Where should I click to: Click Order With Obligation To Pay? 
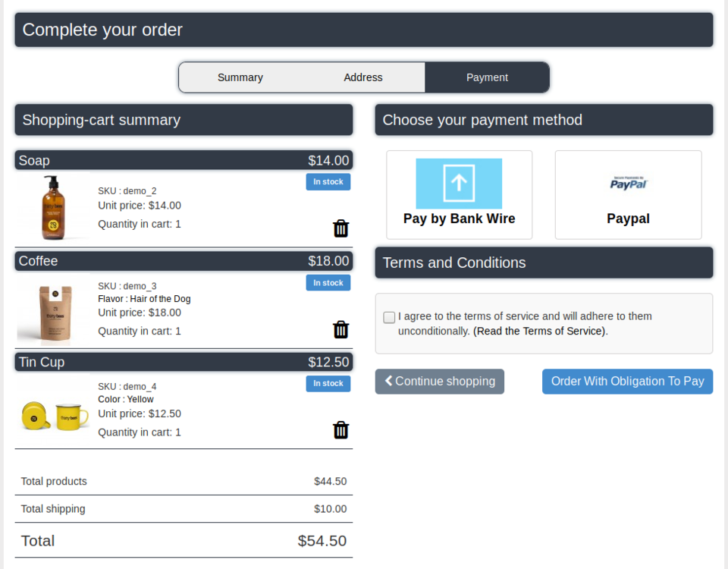(x=627, y=381)
